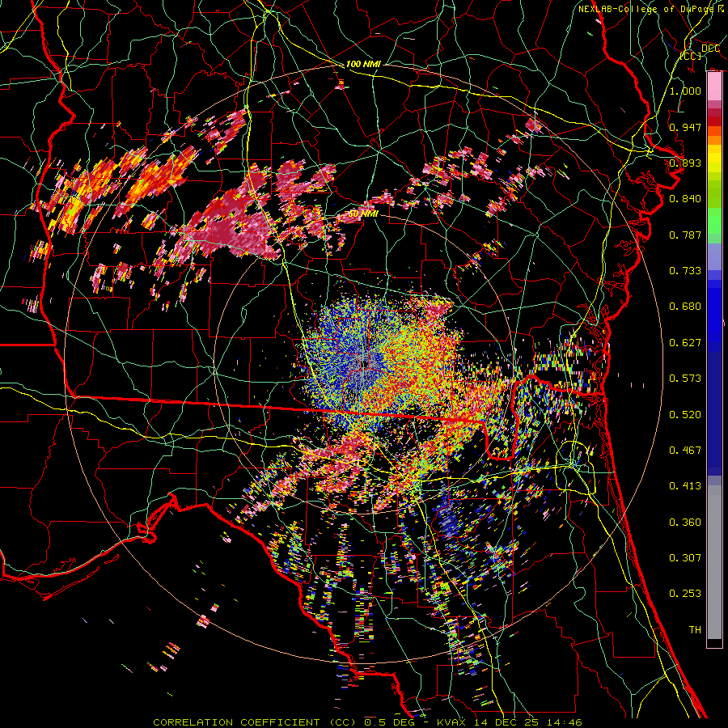Click the 0.360 scale value
728x728 pixels.
685,523
